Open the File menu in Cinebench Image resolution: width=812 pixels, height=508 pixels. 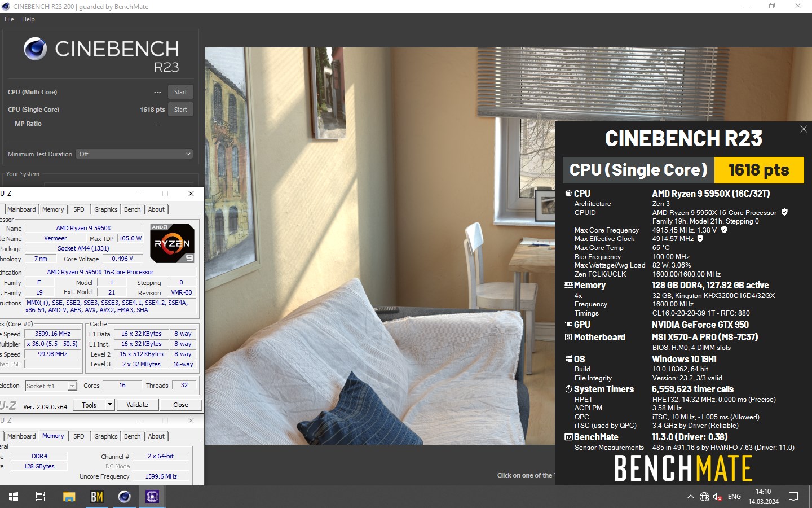(9, 19)
